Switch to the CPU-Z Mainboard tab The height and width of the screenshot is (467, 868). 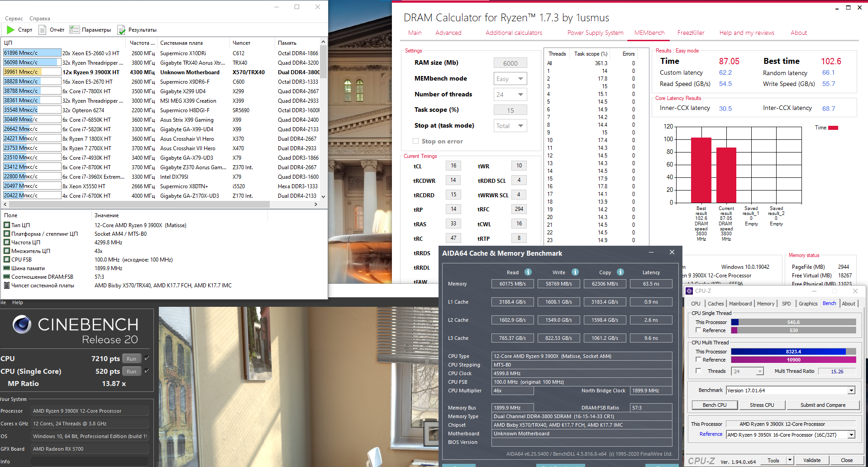pyautogui.click(x=740, y=304)
